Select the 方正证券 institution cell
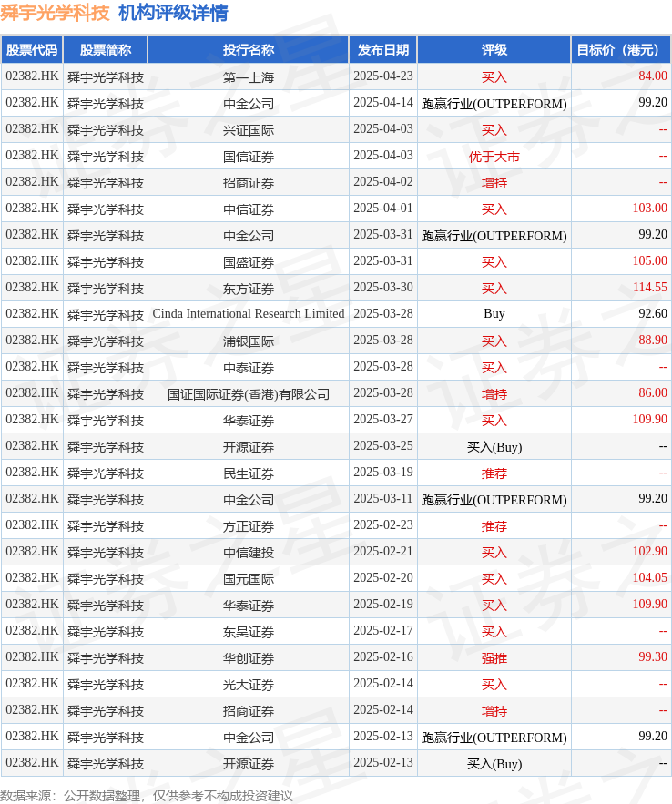Viewport: 672px width, 804px height. point(249,526)
